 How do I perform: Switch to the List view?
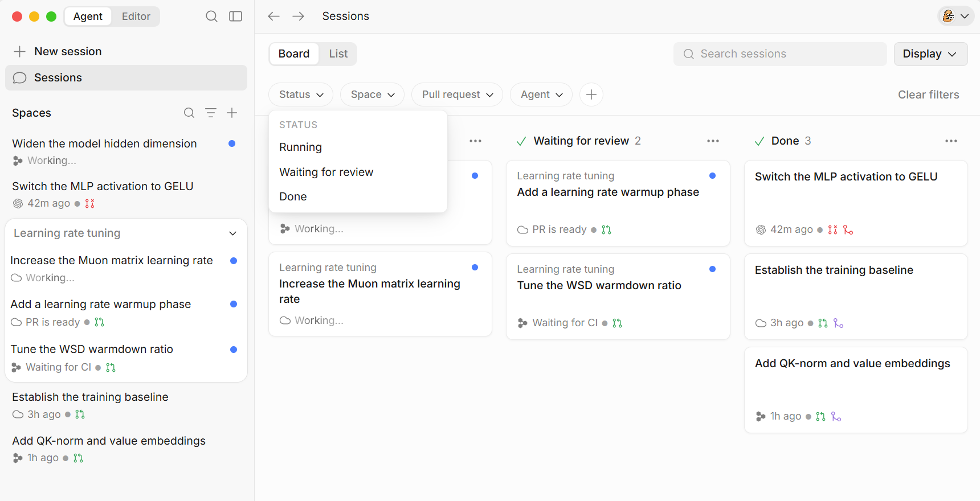[x=338, y=54]
